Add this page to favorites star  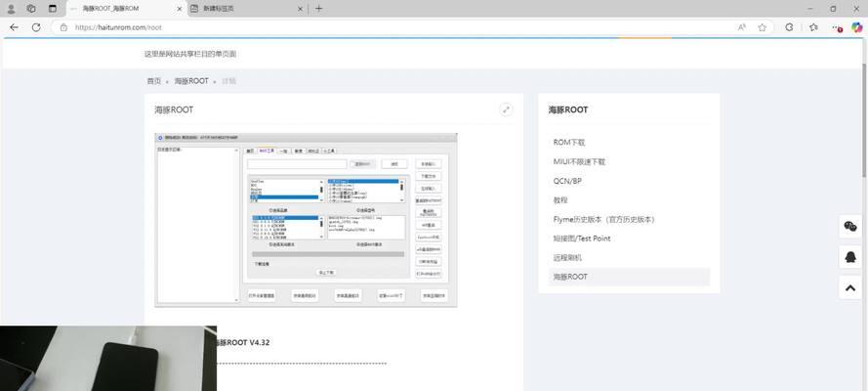(x=763, y=27)
